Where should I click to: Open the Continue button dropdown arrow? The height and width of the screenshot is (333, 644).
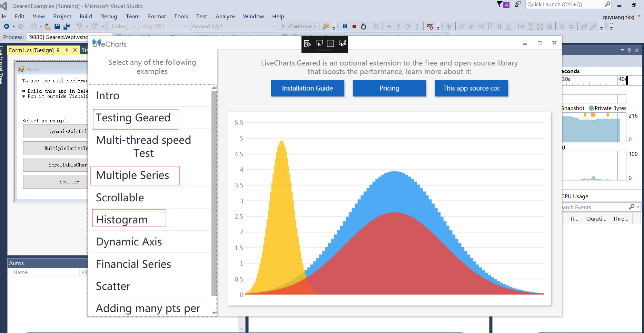pos(315,26)
